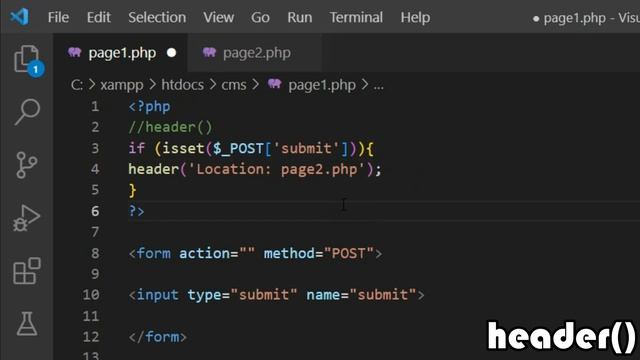
Task: Click line number 6 in the gutter
Action: (x=95, y=211)
